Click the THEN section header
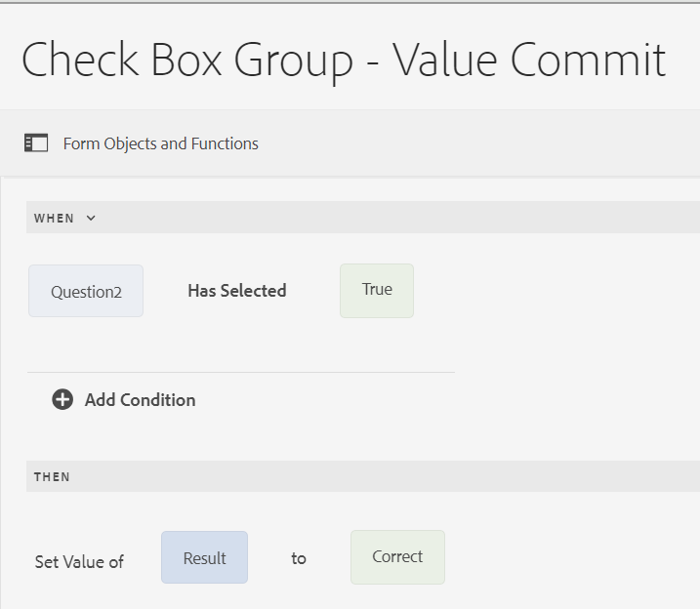The height and width of the screenshot is (609, 700). 52,477
